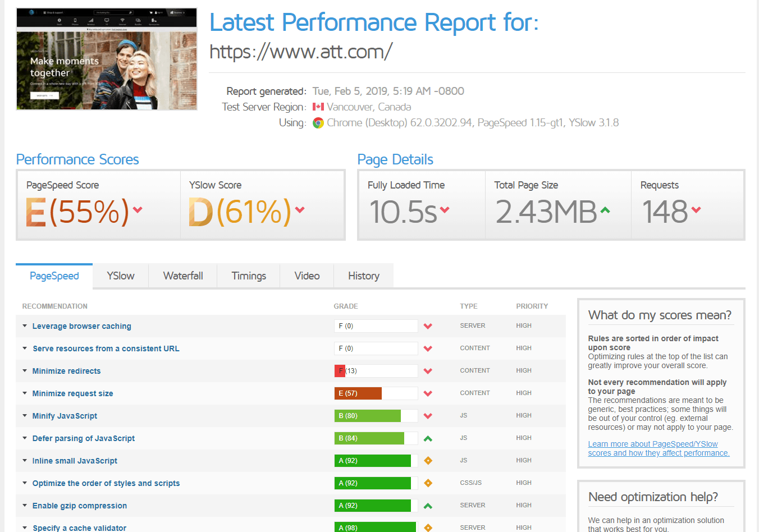Open Minimize redirects recommendation

(67, 371)
